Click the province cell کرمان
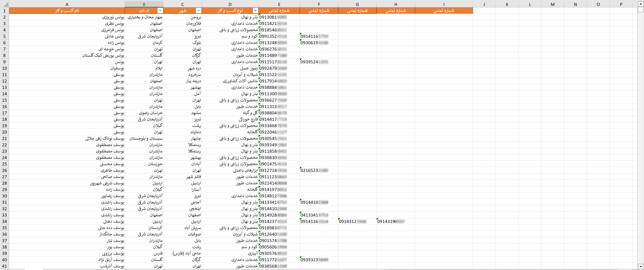644x270 pixels. tap(144, 43)
